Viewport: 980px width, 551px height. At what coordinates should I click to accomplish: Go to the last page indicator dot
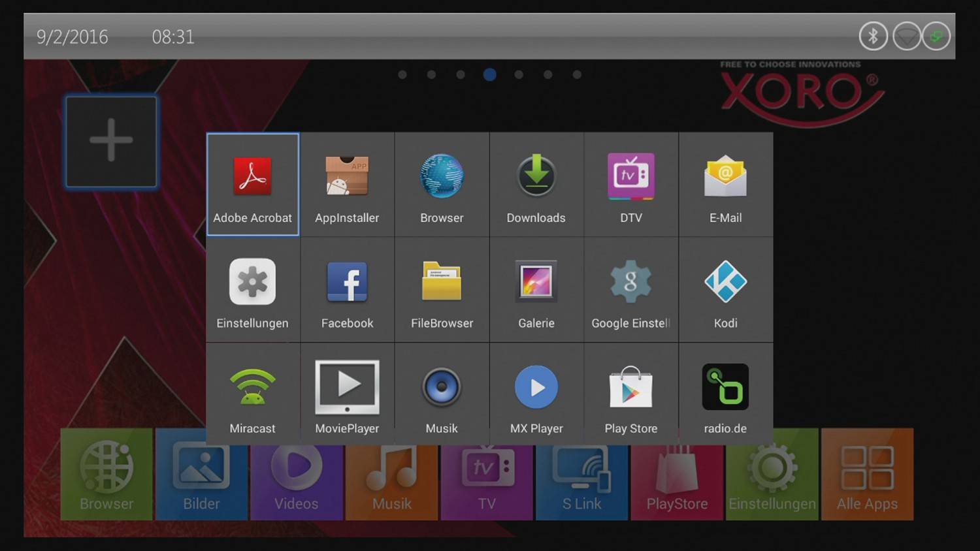pyautogui.click(x=577, y=74)
